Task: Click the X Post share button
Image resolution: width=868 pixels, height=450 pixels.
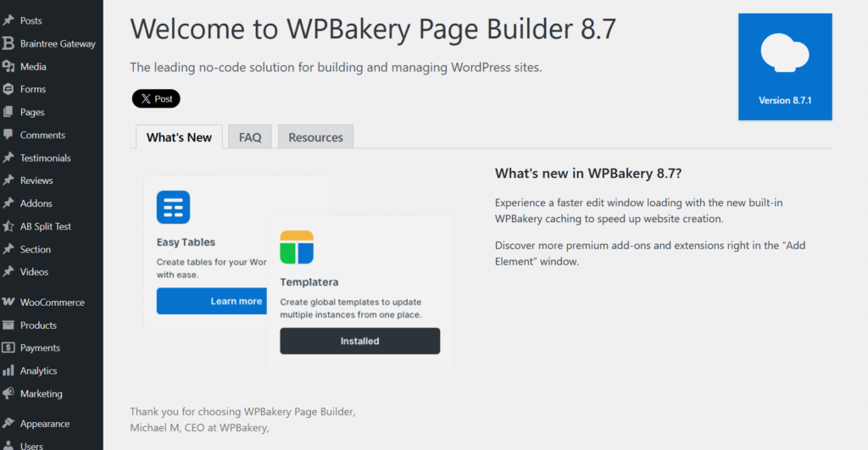Action: coord(156,98)
